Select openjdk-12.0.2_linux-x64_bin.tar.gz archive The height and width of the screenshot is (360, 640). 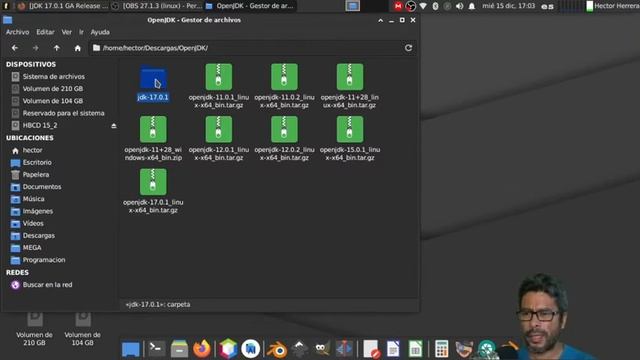284,138
